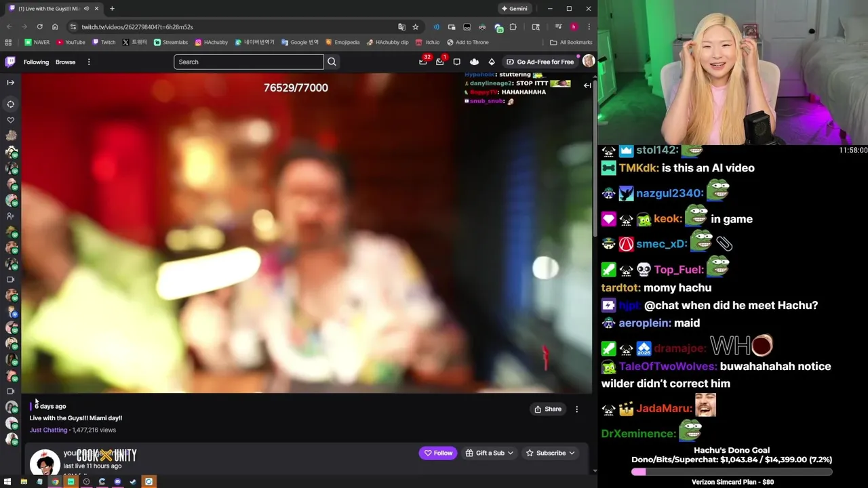This screenshot has width=868, height=488.
Task: Open the Browse tab on Twitch
Action: [65, 62]
